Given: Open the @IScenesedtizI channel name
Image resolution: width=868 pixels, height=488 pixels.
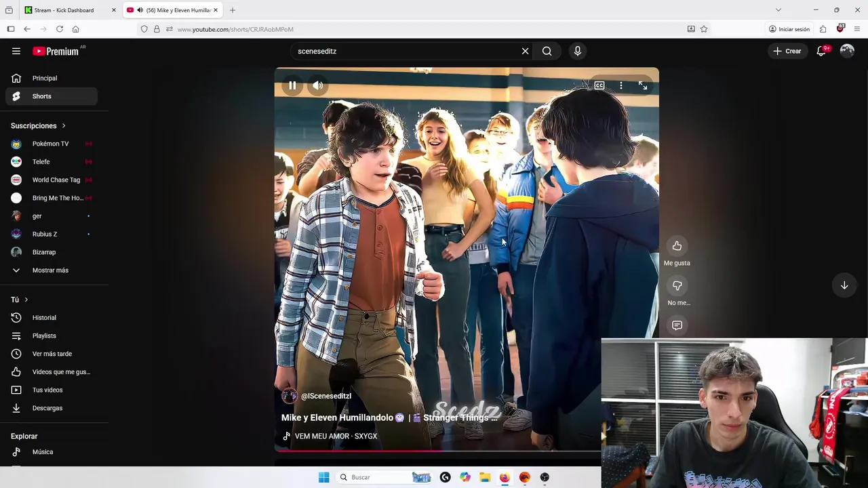Looking at the screenshot, I should point(326,396).
